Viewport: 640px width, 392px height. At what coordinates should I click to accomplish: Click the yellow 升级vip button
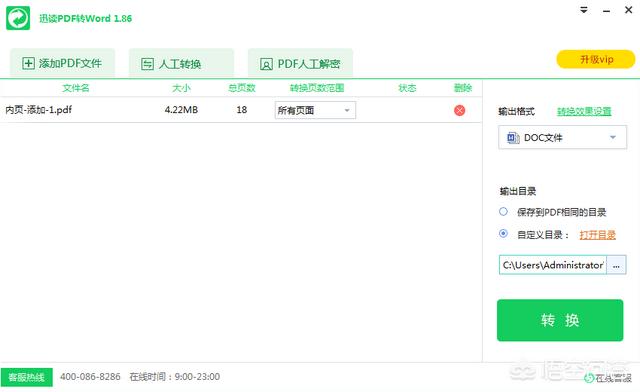click(x=596, y=59)
